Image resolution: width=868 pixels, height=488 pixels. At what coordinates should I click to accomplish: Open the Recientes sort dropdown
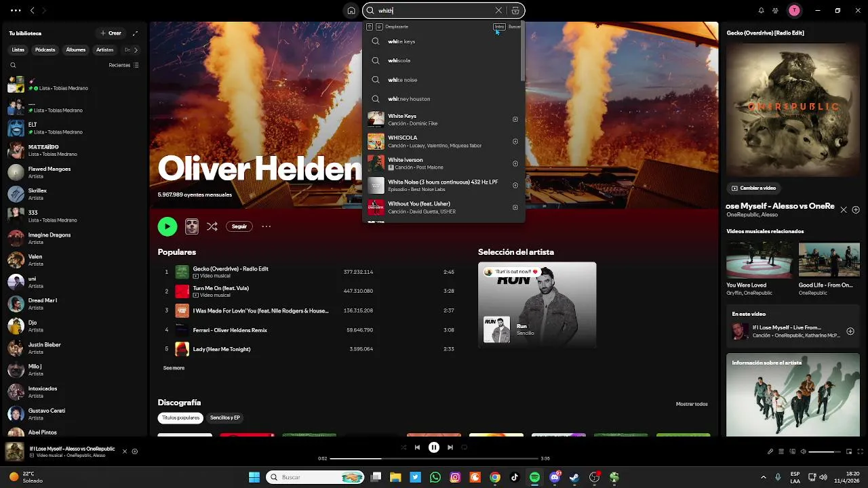click(123, 65)
